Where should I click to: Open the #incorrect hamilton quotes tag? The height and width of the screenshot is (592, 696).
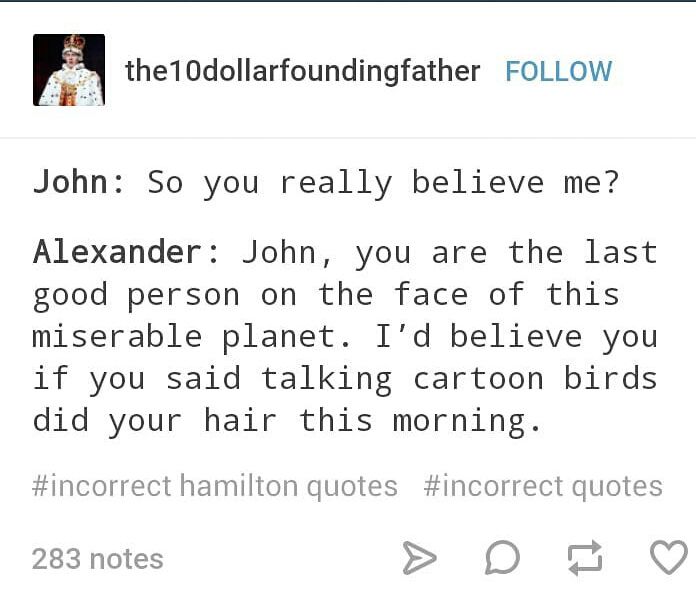214,486
